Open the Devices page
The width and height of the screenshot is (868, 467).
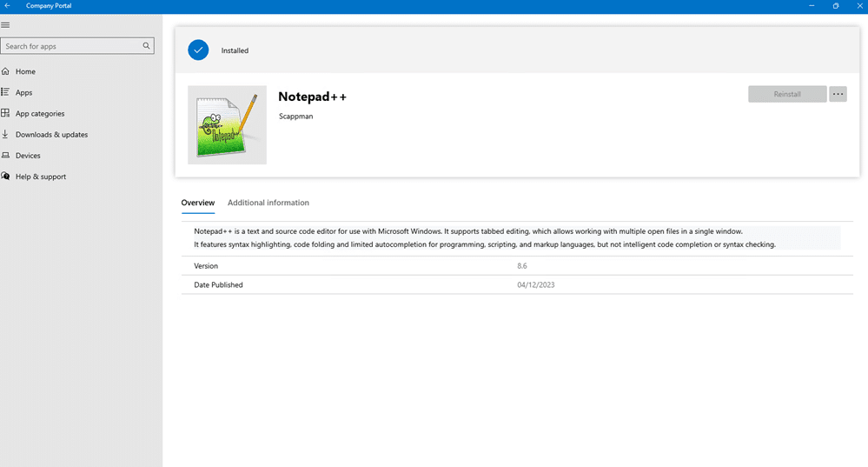28,156
